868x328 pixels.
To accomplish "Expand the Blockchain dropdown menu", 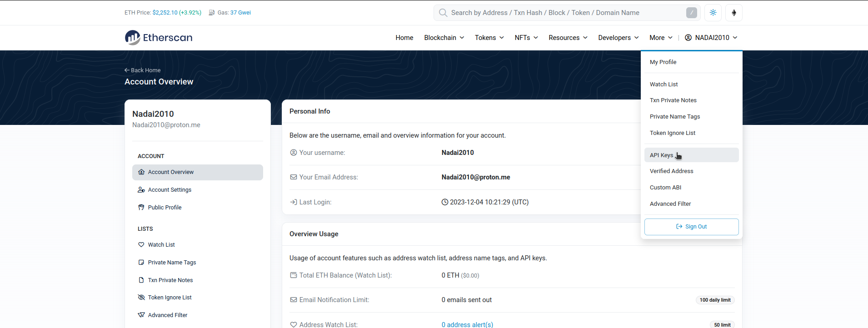I will pyautogui.click(x=444, y=38).
